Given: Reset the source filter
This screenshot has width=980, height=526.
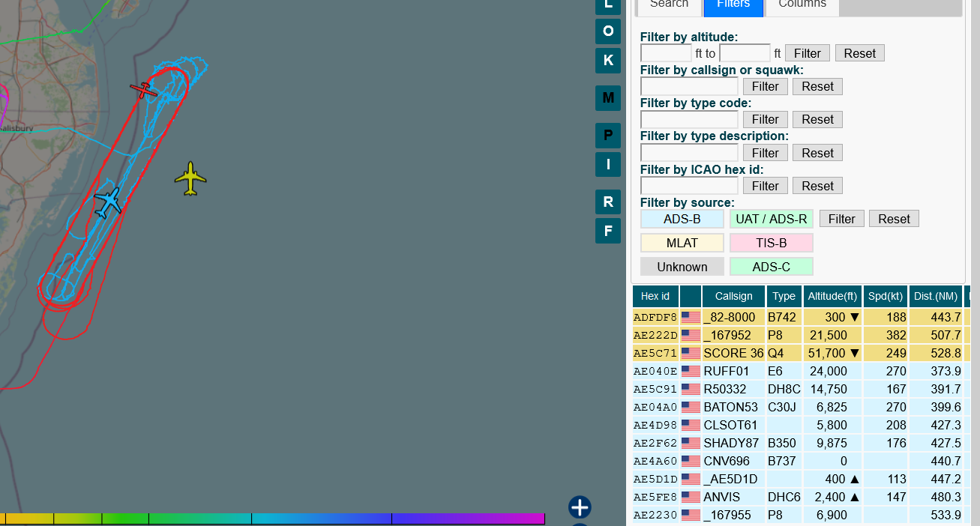Looking at the screenshot, I should point(895,219).
